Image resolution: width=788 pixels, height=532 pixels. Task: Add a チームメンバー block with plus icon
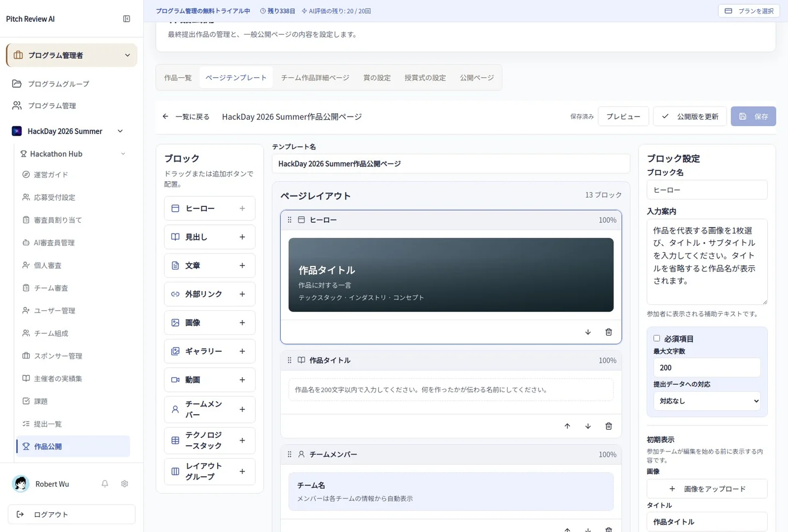242,409
